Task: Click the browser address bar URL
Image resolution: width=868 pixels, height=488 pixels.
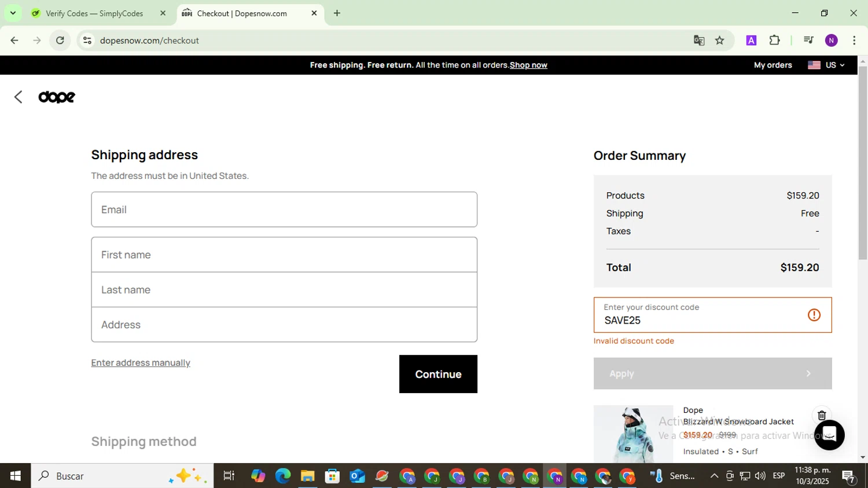Action: pos(149,41)
